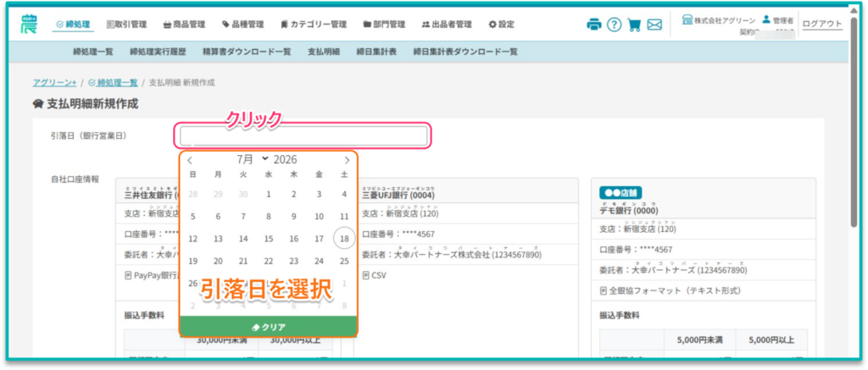868x370 pixels.
Task: Click the アグリーン+ breadcrumb link
Action: pos(54,82)
